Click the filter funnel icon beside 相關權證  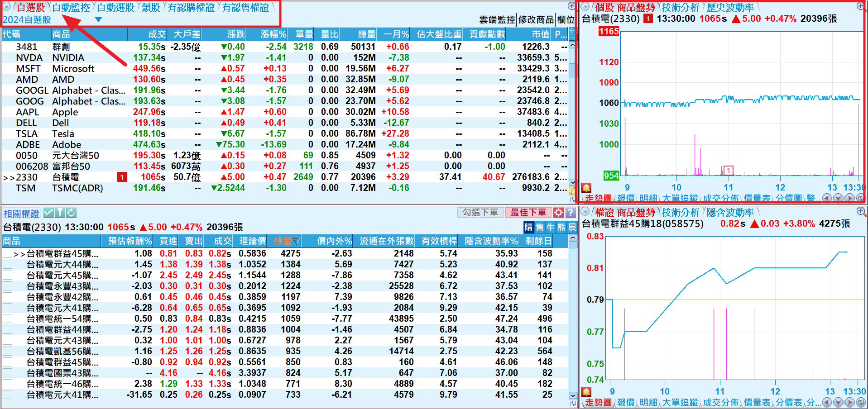click(x=60, y=213)
